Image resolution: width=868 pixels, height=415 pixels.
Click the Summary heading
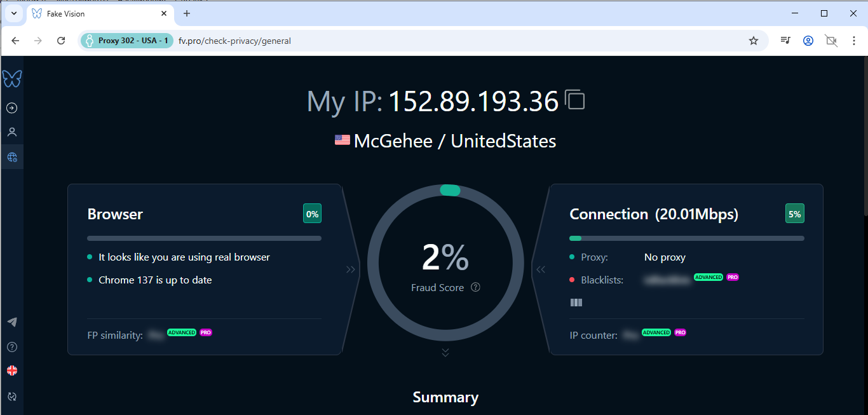445,398
